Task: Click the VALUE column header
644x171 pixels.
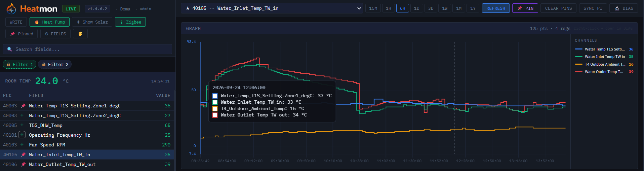Action: pyautogui.click(x=163, y=96)
